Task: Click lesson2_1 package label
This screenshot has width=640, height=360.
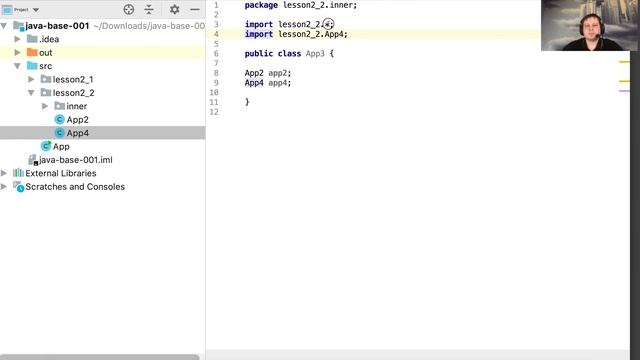Action: (73, 79)
